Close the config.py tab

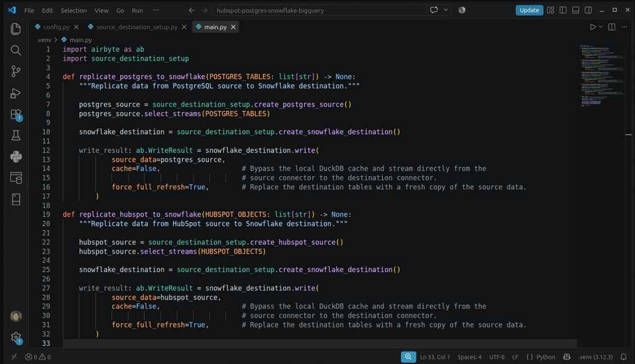click(76, 27)
